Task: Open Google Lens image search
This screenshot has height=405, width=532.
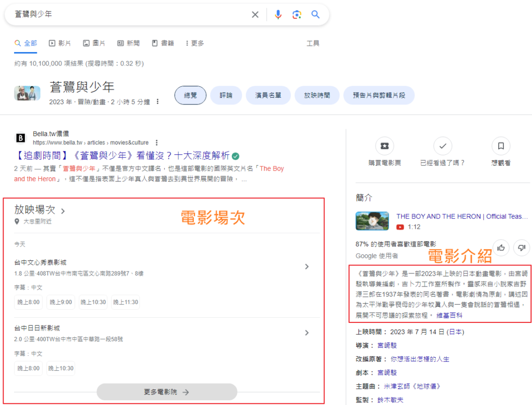Action: tap(297, 15)
